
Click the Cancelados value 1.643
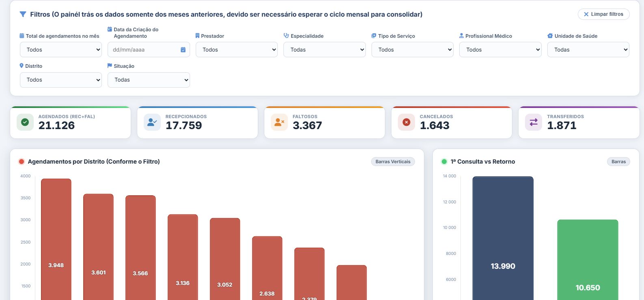(434, 125)
